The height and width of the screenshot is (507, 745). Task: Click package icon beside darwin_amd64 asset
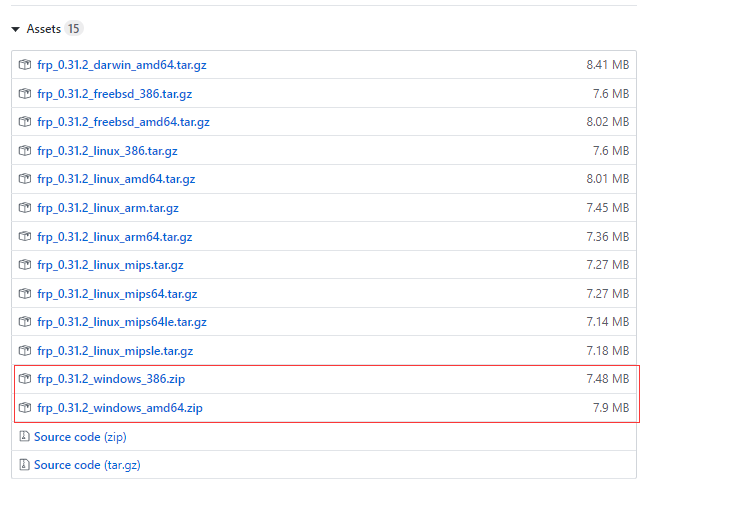25,65
